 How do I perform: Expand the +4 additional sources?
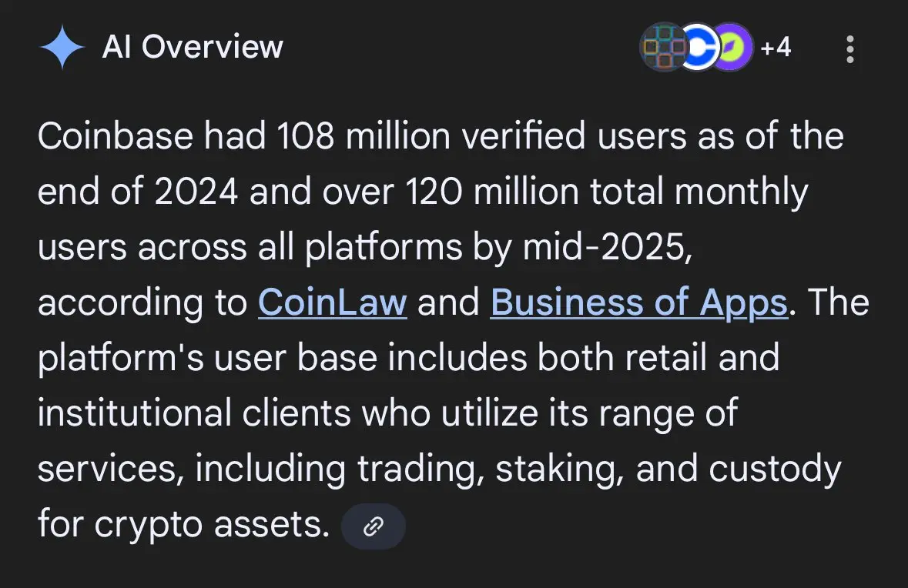pos(776,47)
